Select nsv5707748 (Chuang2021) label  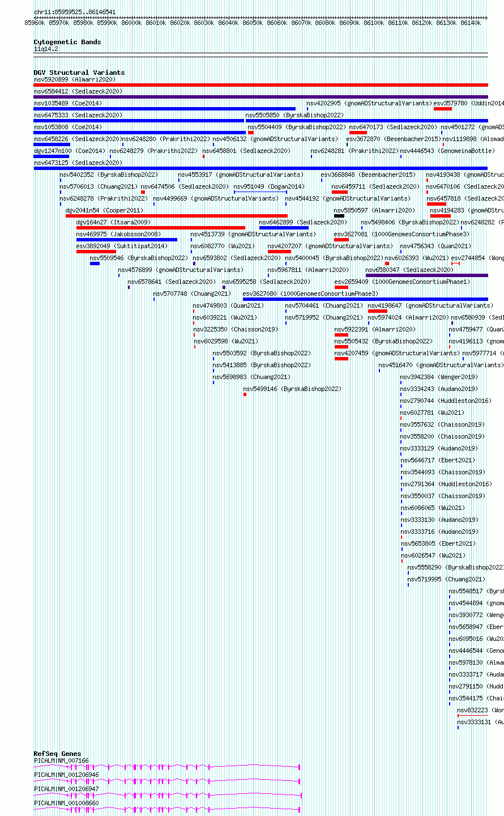[x=192, y=294]
